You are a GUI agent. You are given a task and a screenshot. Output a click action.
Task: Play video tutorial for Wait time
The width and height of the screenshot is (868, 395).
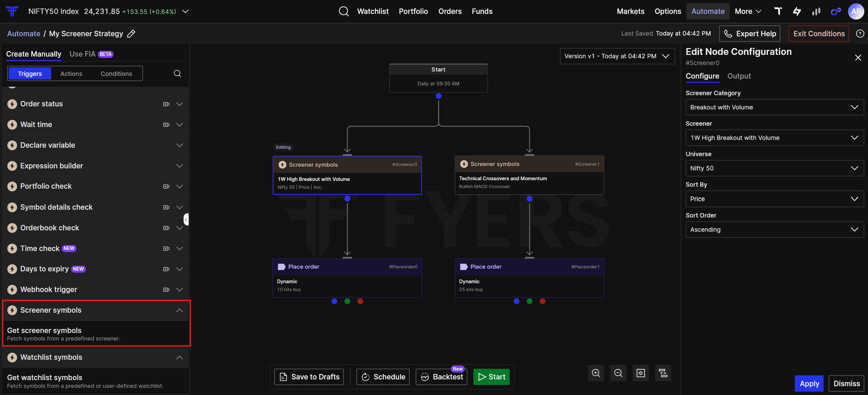pos(166,125)
